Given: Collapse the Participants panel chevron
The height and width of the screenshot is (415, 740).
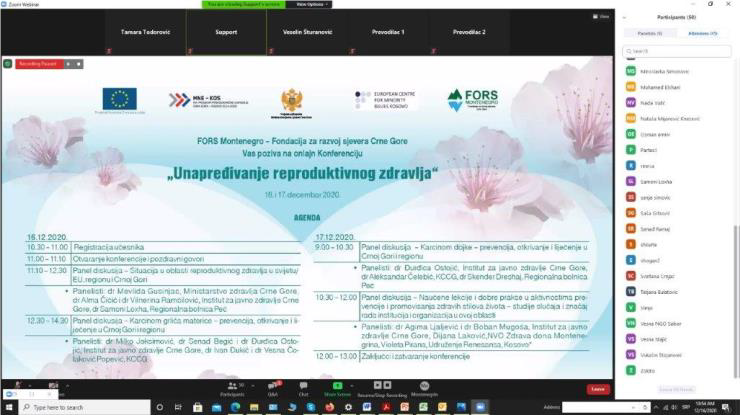Looking at the screenshot, I should tap(625, 17).
